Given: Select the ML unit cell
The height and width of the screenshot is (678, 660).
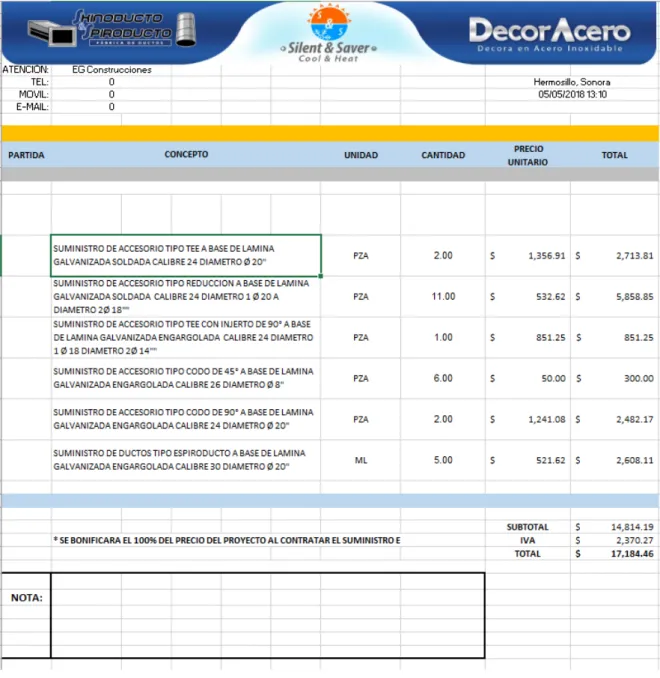Looking at the screenshot, I should pos(361,461).
